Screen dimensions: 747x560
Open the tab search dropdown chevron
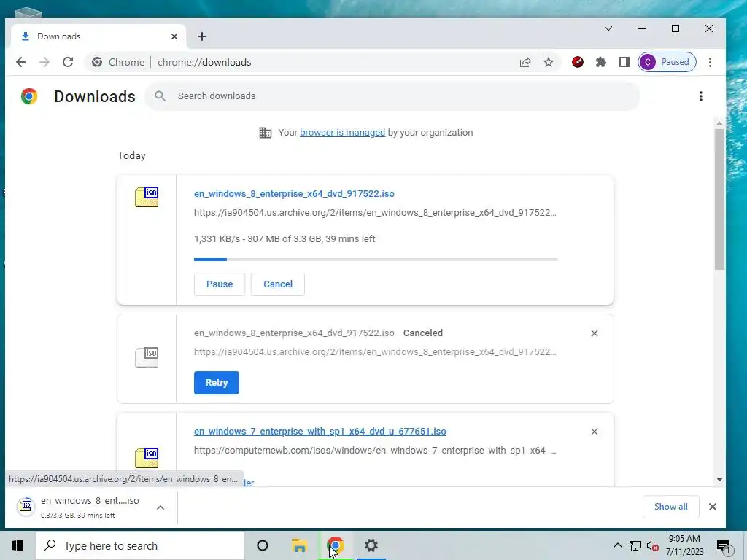click(x=608, y=28)
